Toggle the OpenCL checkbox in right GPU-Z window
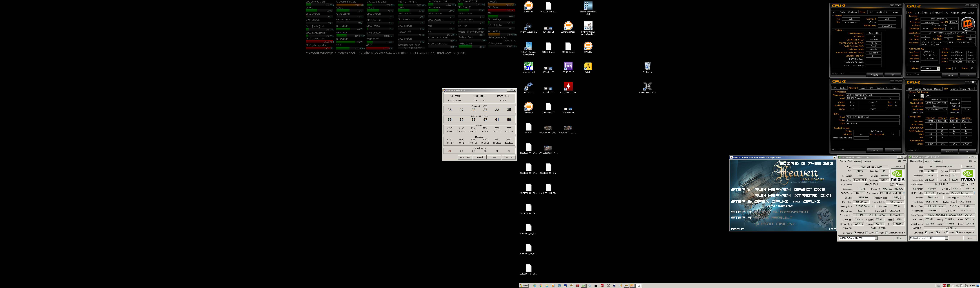Screen dimensions: 980x288 (x=926, y=233)
